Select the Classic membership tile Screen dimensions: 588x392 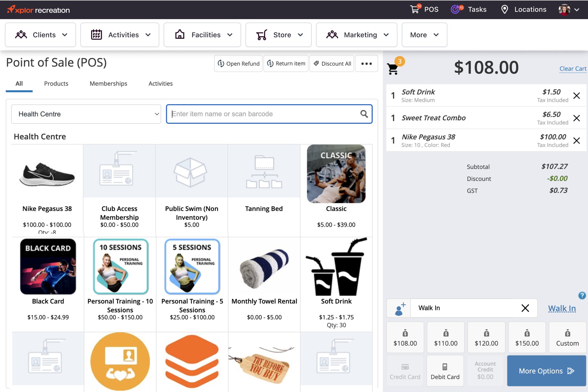pos(336,189)
